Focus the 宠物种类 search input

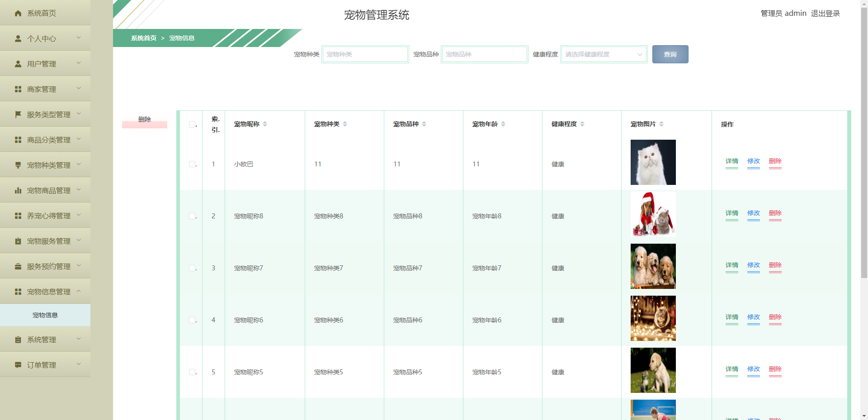[x=365, y=54]
